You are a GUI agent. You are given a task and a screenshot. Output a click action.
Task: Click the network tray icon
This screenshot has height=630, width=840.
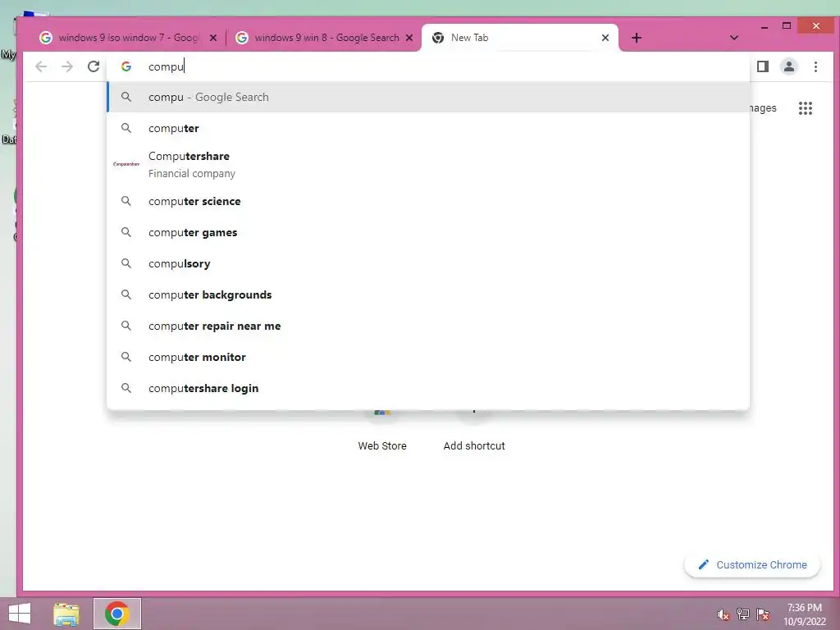743,614
